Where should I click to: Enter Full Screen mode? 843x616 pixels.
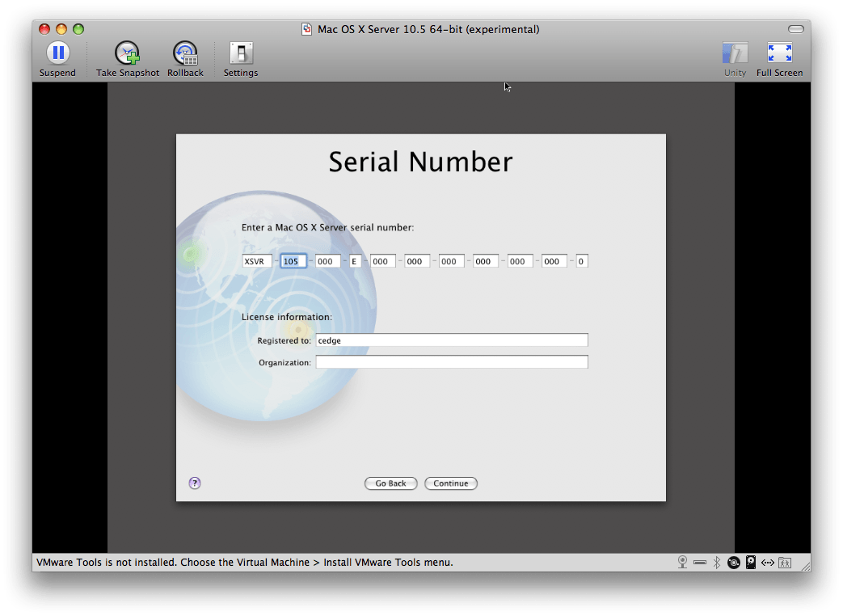tap(779, 59)
